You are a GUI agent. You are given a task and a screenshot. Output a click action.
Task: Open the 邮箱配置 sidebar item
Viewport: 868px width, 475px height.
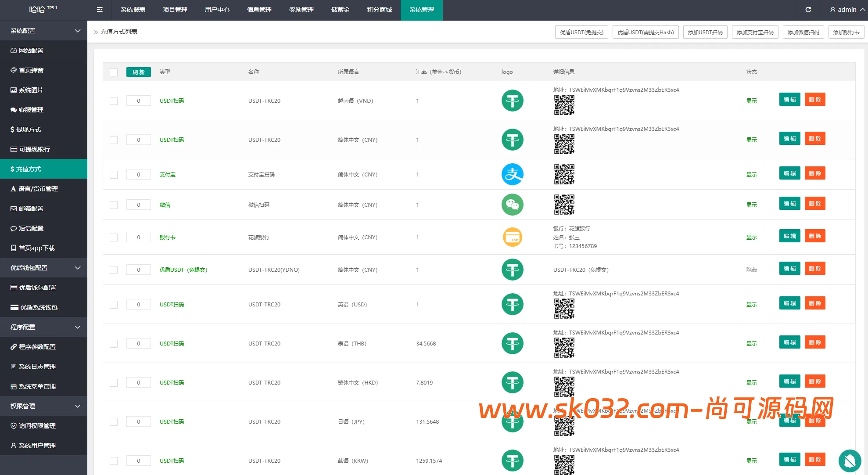coord(31,209)
